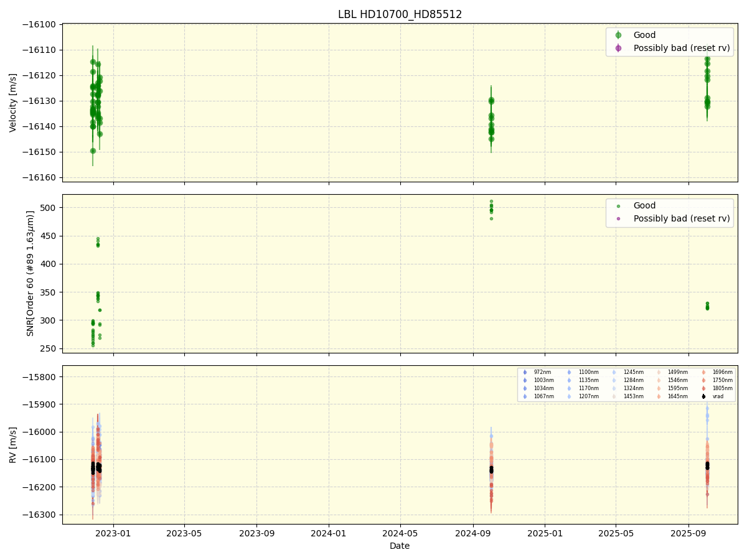The width and height of the screenshot is (747, 560).
Task: Click the -16130 velocity tick label
Action: pos(40,101)
